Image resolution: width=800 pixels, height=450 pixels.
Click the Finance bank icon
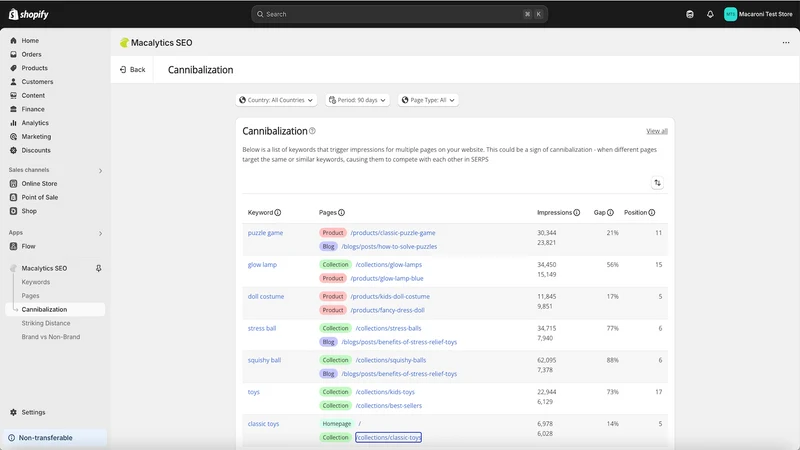click(13, 109)
